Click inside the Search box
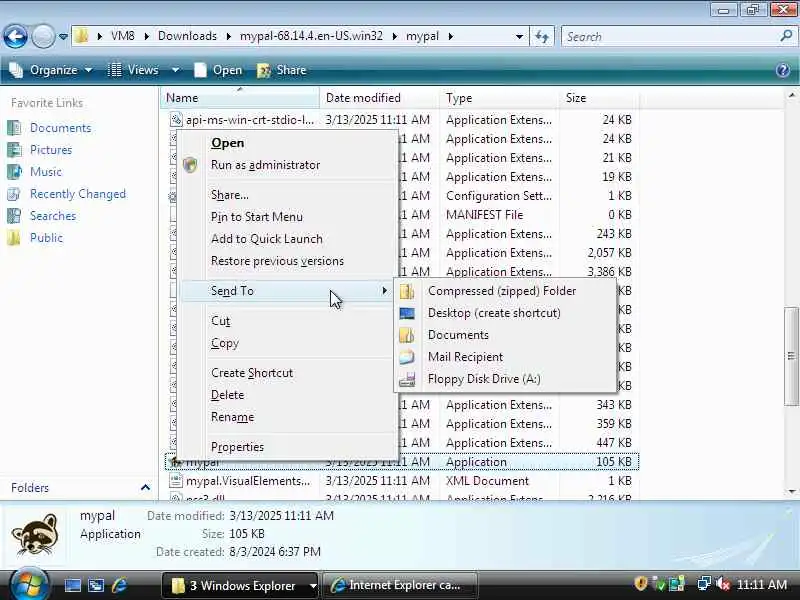This screenshot has height=600, width=800. point(668,36)
